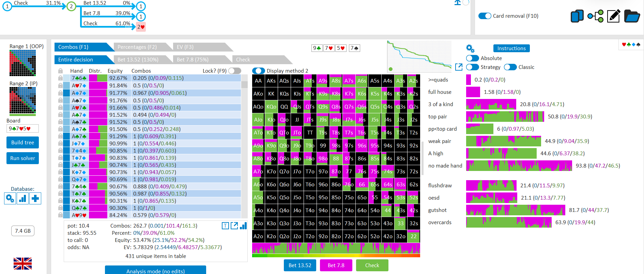The image size is (644, 274).
Task: Select node 1 after Bet 7.8
Action: [141, 16]
